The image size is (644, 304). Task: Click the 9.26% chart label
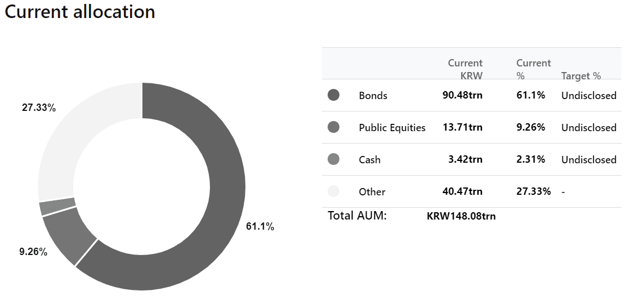pos(33,252)
